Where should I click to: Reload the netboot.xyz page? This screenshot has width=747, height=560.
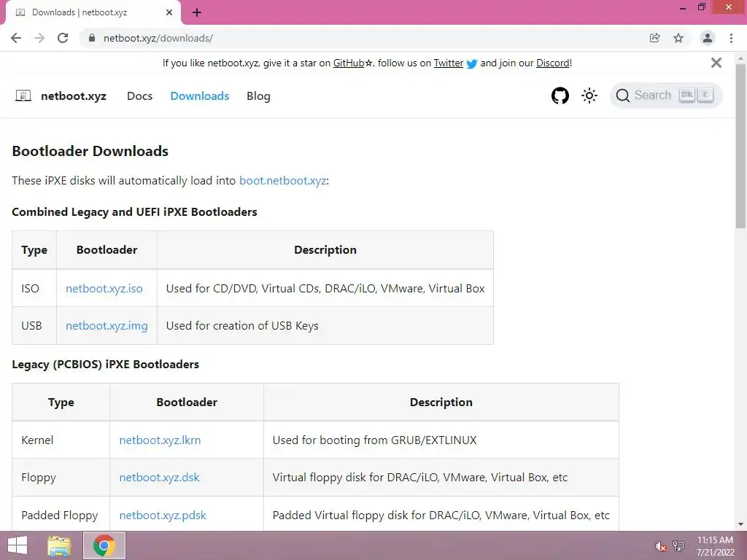[63, 38]
